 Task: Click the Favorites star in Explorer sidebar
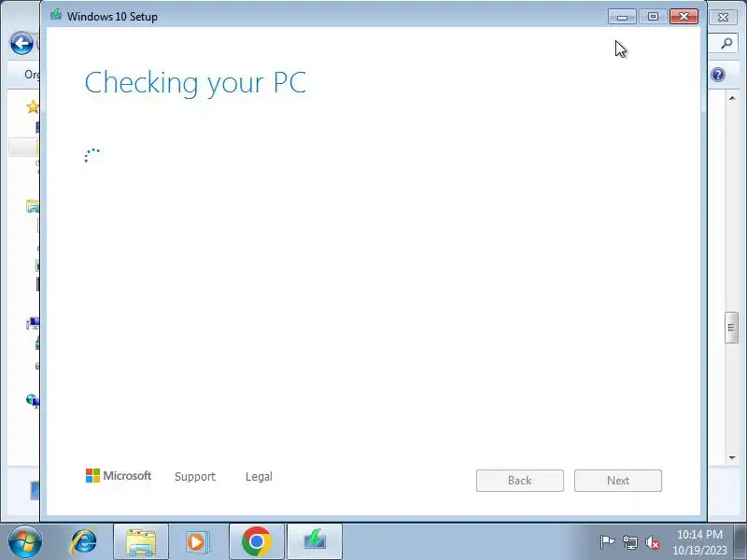(33, 106)
